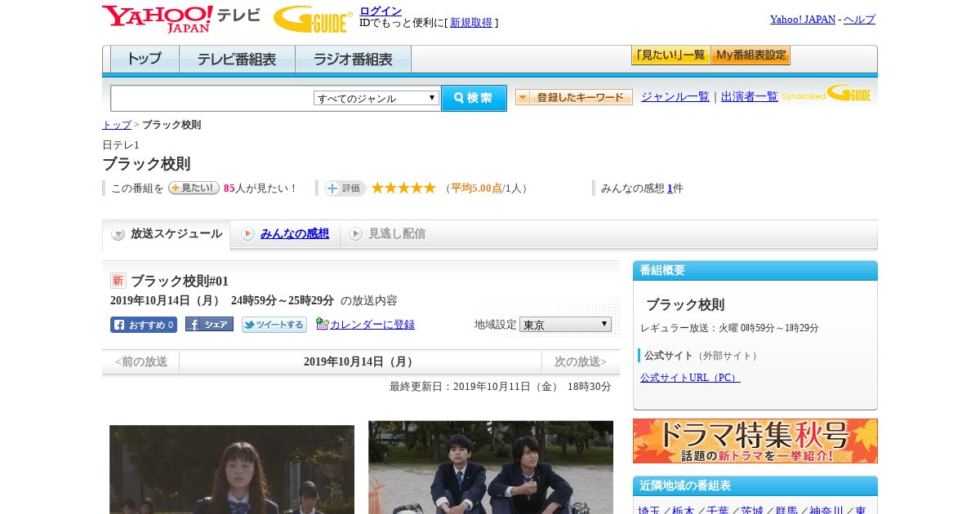Screen dimensions: 980x514
Task: Open the ラジオ番組表 tab
Action: pyautogui.click(x=354, y=60)
